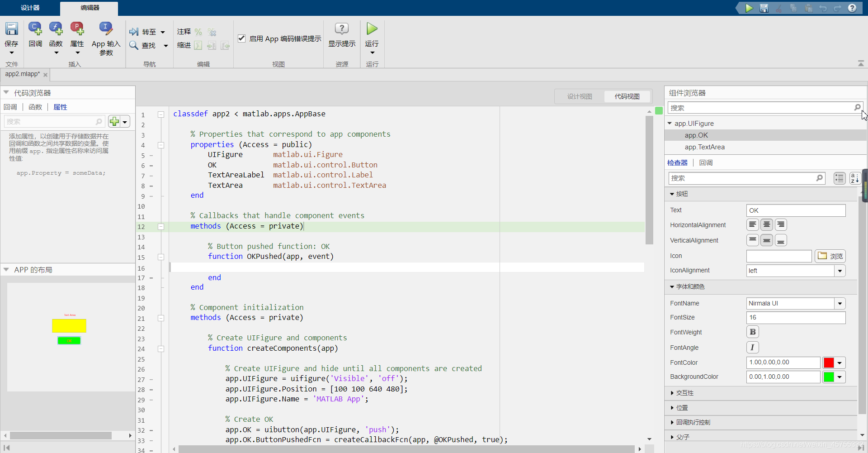
Task: Set HorizontalAlignment to center
Action: (767, 224)
